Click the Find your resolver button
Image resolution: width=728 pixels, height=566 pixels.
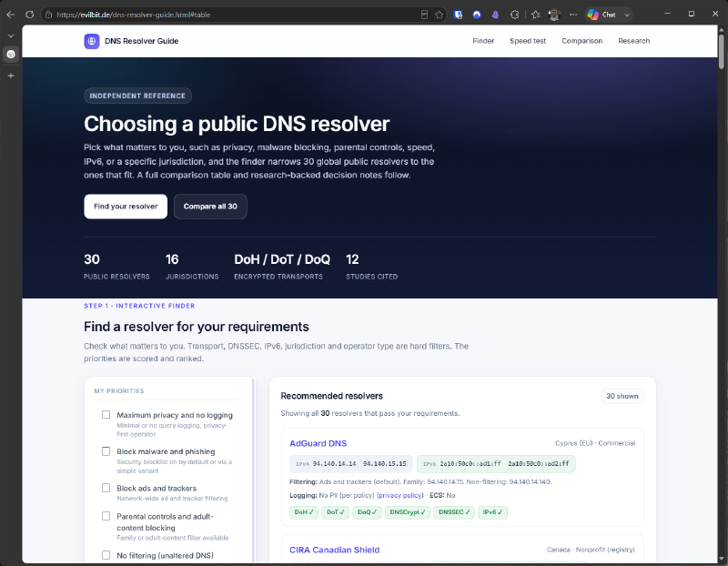tap(126, 207)
